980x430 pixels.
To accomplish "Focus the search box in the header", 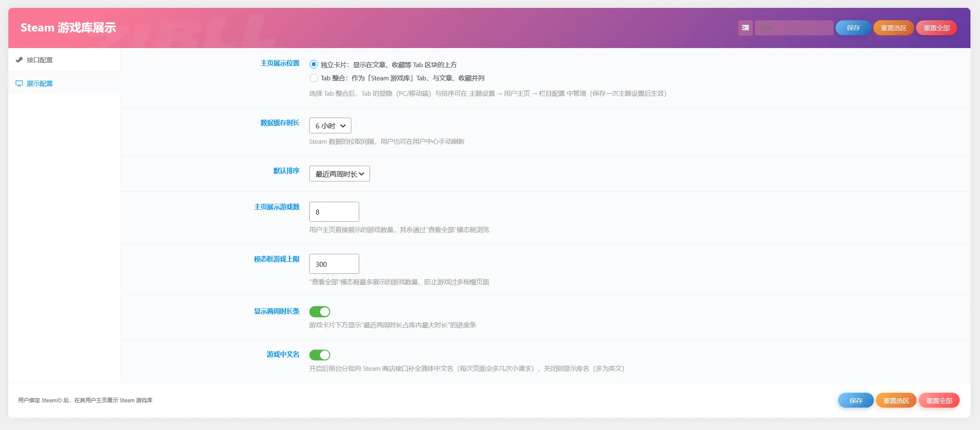I will click(794, 28).
